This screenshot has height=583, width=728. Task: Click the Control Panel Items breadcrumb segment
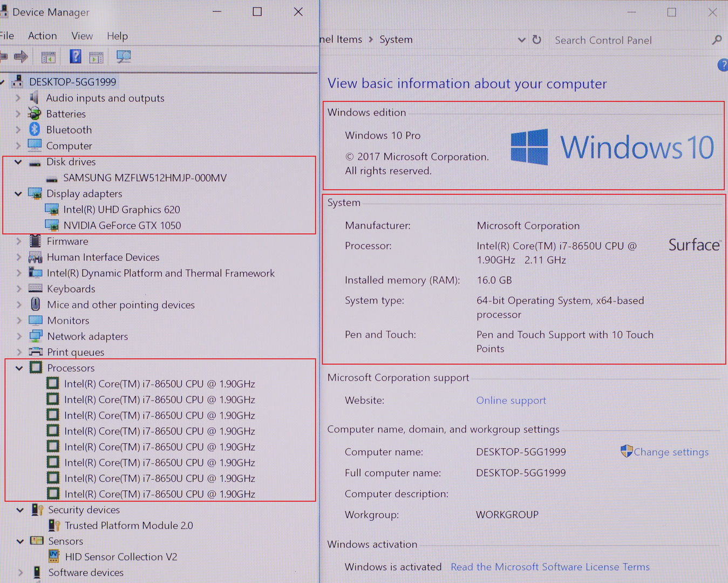[x=341, y=39]
